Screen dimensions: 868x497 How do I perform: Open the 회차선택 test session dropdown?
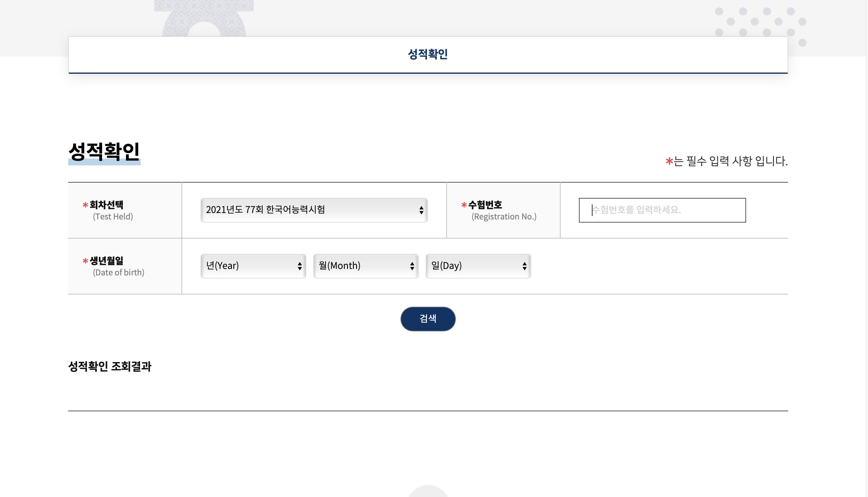pos(314,210)
